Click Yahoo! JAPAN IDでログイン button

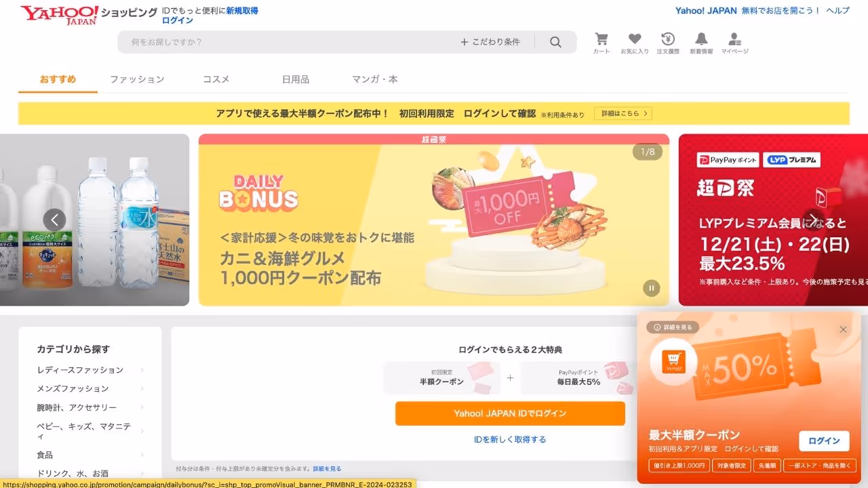coord(510,413)
